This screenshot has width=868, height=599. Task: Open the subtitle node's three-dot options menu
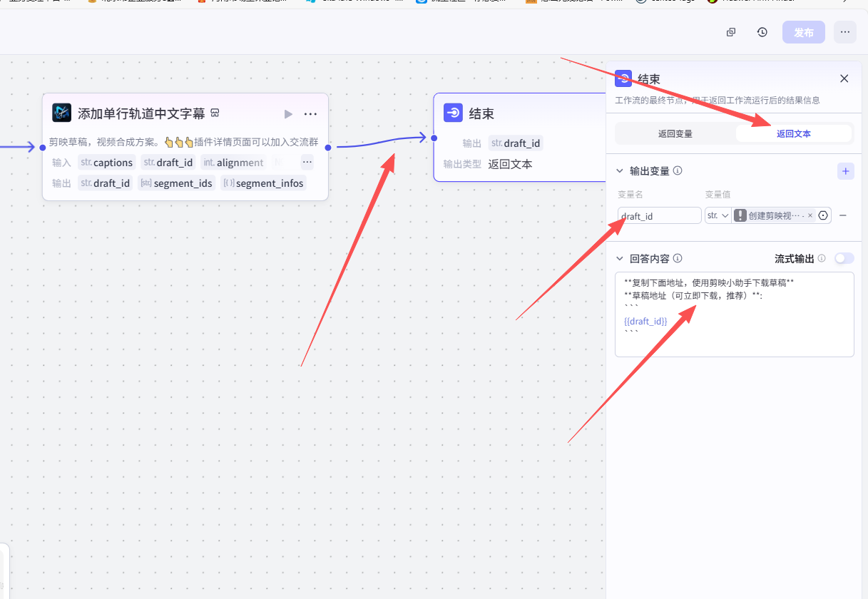click(310, 114)
